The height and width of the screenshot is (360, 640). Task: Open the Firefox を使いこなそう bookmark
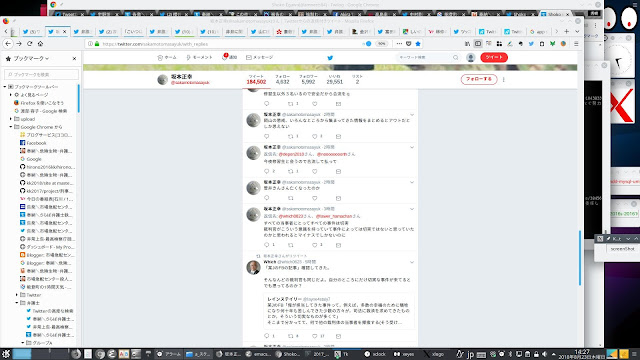click(39, 103)
